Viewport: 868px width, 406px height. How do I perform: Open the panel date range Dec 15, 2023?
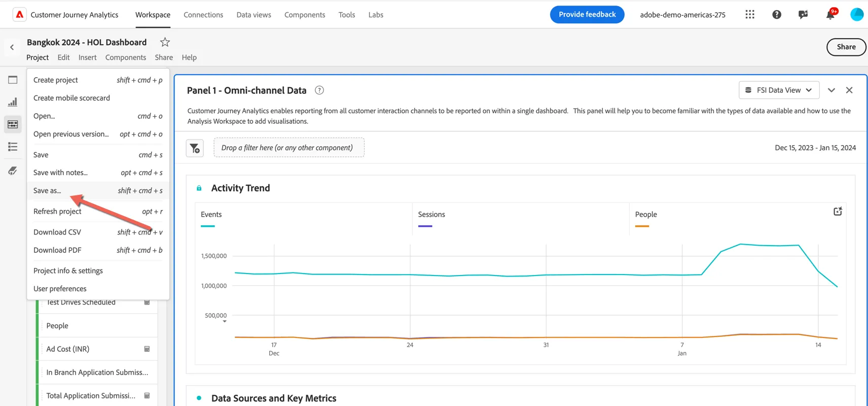coord(815,148)
